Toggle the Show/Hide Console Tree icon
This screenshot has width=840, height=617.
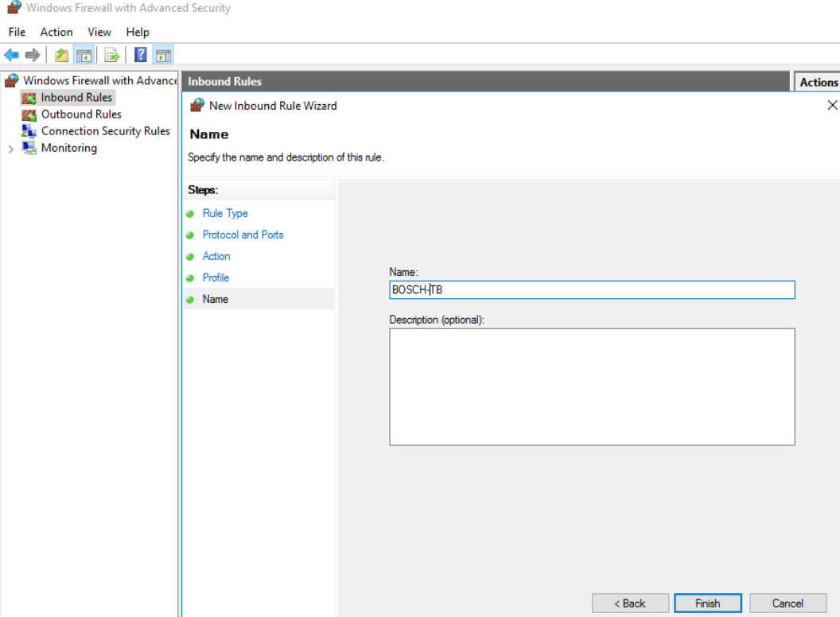coord(84,55)
